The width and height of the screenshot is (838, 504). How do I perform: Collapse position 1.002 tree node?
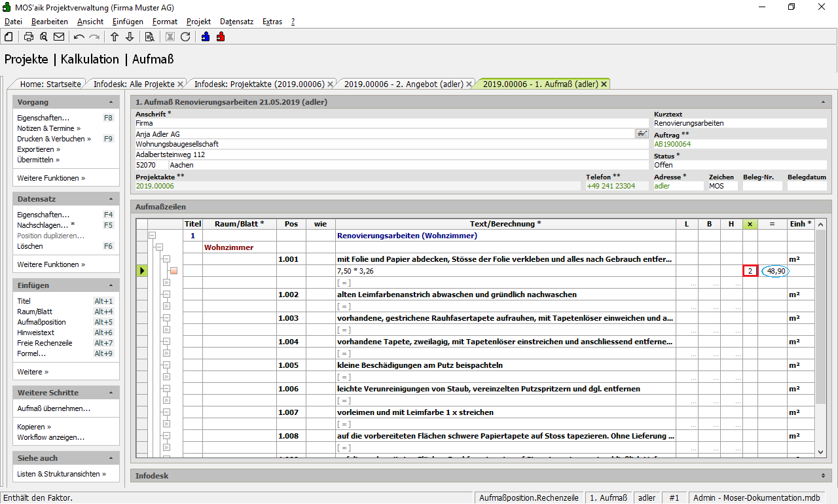tap(166, 295)
